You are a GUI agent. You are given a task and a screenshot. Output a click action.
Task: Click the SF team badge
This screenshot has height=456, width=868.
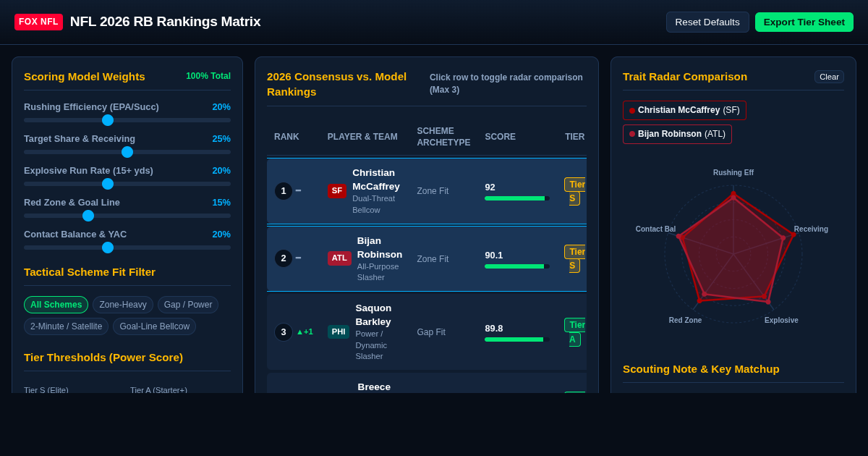click(337, 190)
